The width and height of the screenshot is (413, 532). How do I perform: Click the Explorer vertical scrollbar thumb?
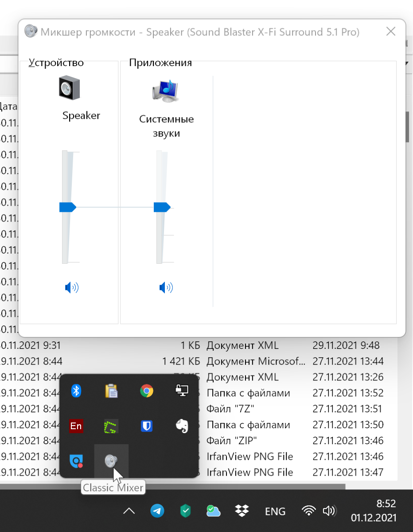coord(407,127)
